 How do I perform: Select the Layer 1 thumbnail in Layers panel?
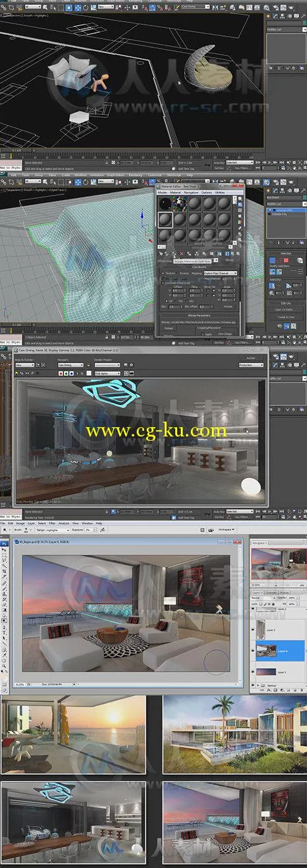pyautogui.click(x=265, y=671)
